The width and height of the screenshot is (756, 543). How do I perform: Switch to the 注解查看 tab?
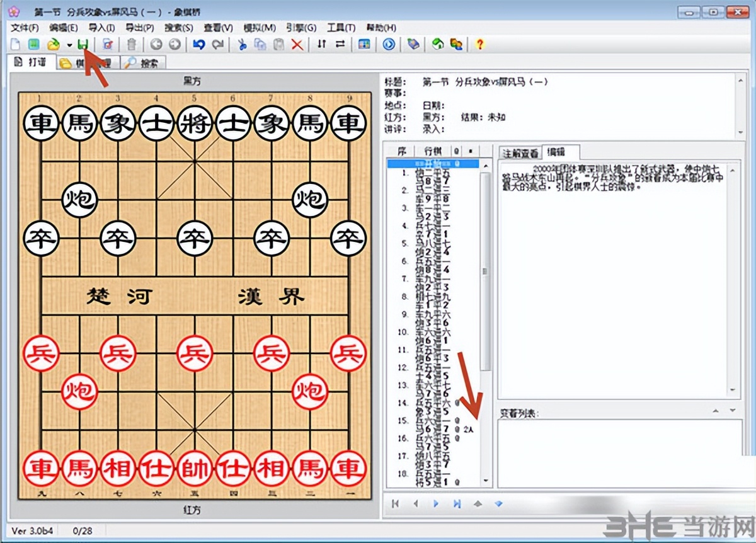519,152
